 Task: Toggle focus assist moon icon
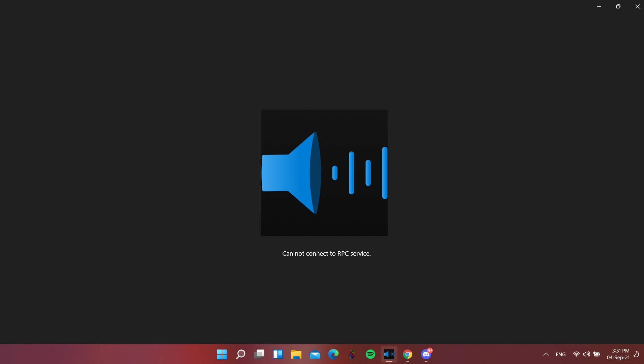636,354
